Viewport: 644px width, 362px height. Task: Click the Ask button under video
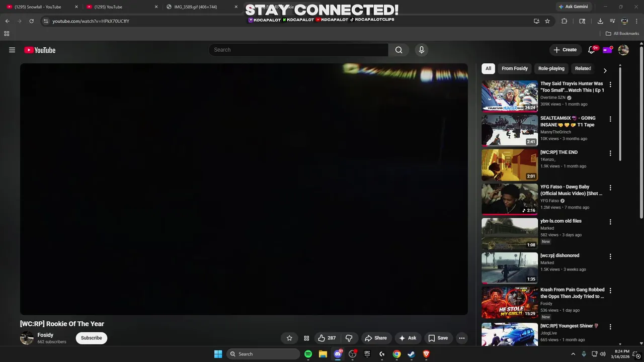tap(408, 338)
